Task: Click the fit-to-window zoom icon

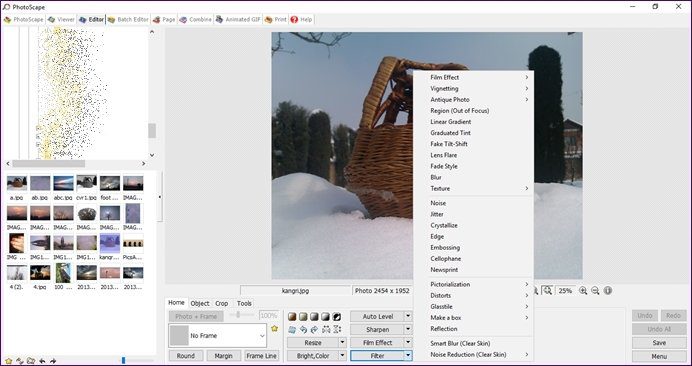Action: coord(547,291)
